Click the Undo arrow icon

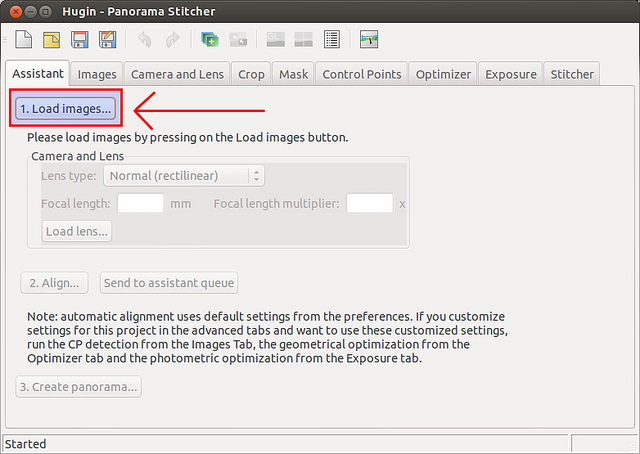click(x=144, y=40)
